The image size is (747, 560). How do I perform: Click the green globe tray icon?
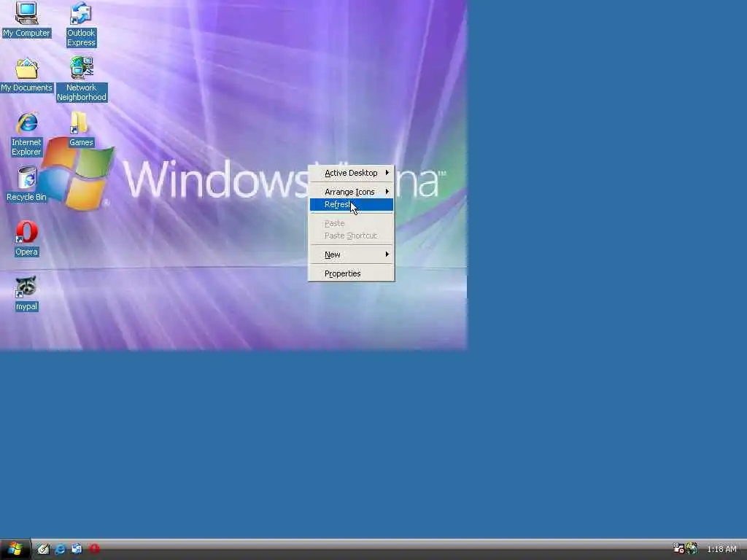(x=692, y=548)
